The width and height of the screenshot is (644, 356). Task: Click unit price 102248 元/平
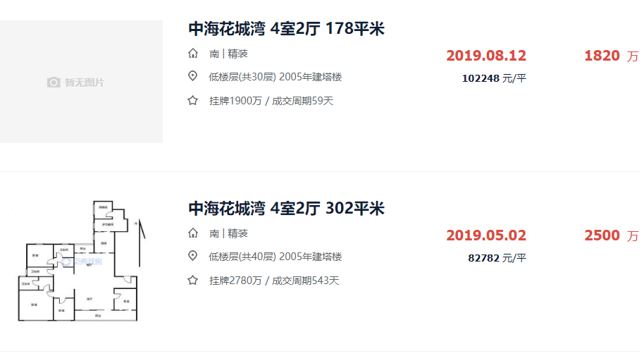pos(494,78)
